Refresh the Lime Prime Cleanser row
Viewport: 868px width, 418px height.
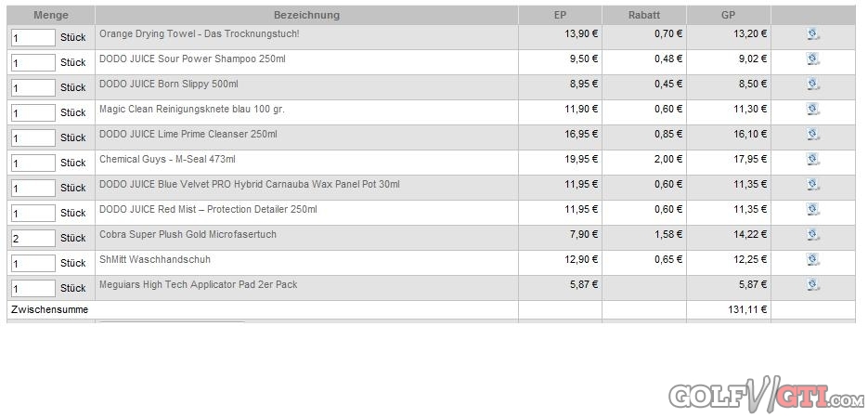coord(813,135)
